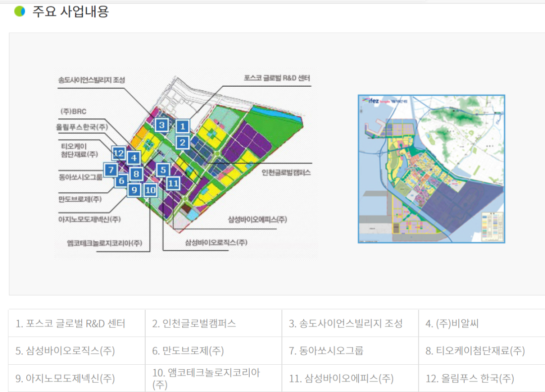Click map label 삼성바이오로직스(주)
Screen dimensions: 545x392
tap(216, 242)
